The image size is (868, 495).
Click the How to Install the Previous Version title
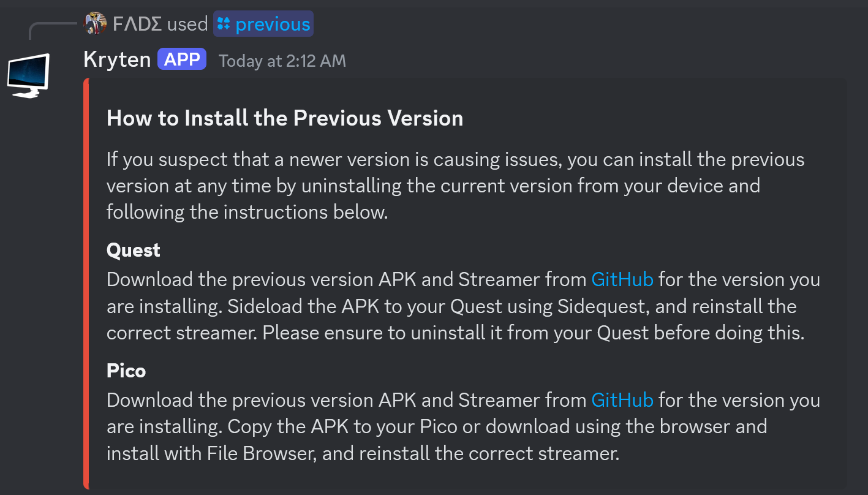pos(285,118)
